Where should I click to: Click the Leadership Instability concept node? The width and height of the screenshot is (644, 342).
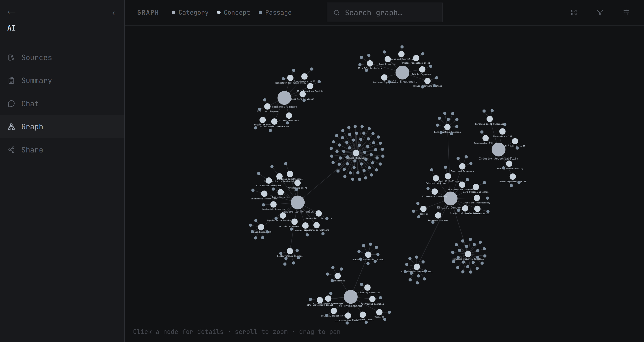264,194
